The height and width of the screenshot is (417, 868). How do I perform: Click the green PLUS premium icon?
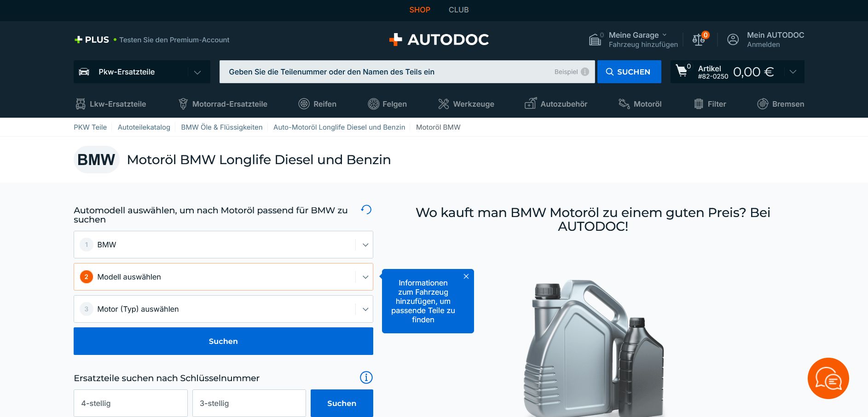(x=79, y=40)
